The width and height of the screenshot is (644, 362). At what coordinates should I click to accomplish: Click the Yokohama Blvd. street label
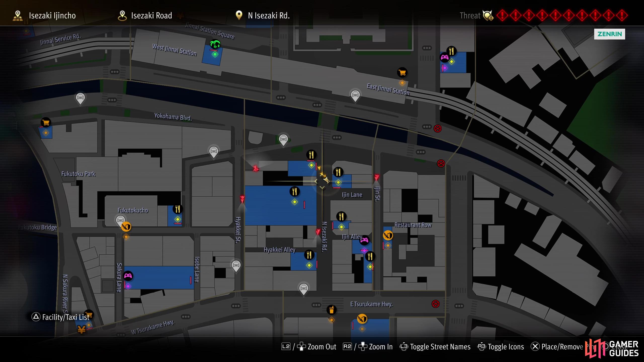173,117
